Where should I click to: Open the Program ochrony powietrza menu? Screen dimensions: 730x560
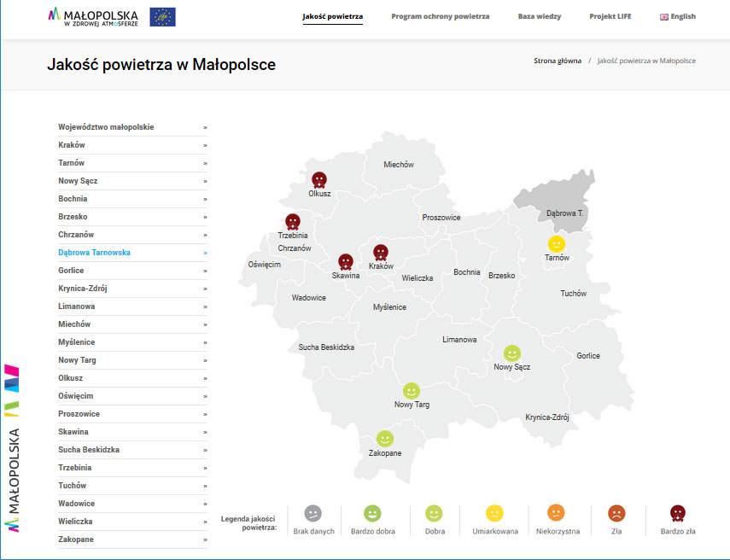coord(440,16)
